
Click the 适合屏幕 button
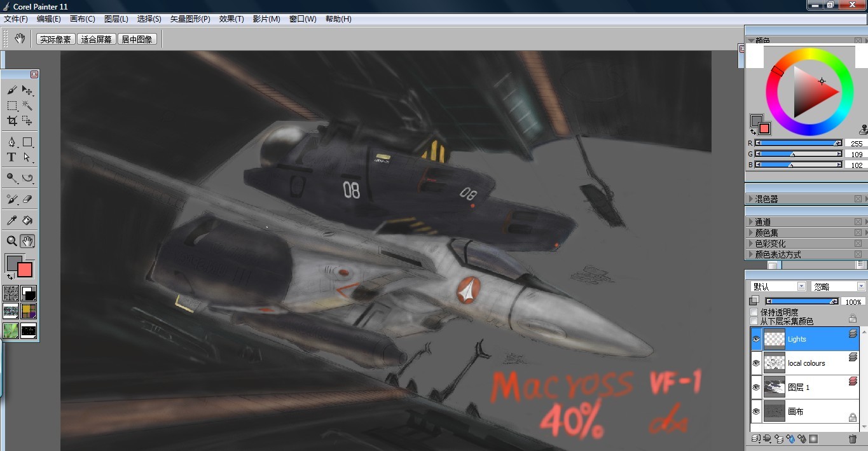tap(96, 39)
